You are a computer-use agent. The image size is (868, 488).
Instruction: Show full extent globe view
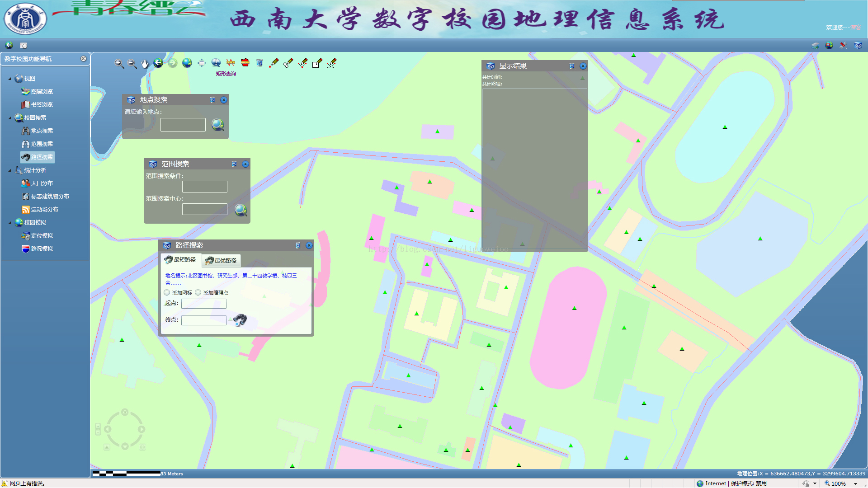187,63
